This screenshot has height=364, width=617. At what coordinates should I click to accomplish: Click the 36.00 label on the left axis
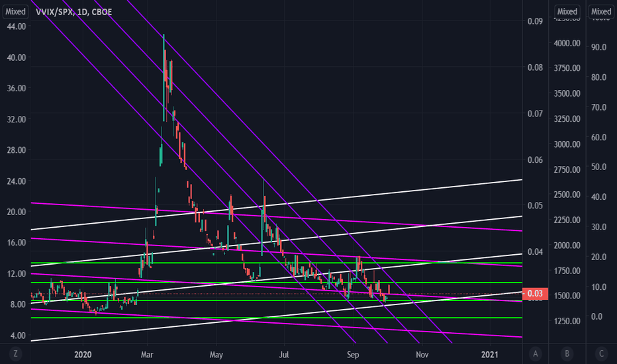click(17, 88)
